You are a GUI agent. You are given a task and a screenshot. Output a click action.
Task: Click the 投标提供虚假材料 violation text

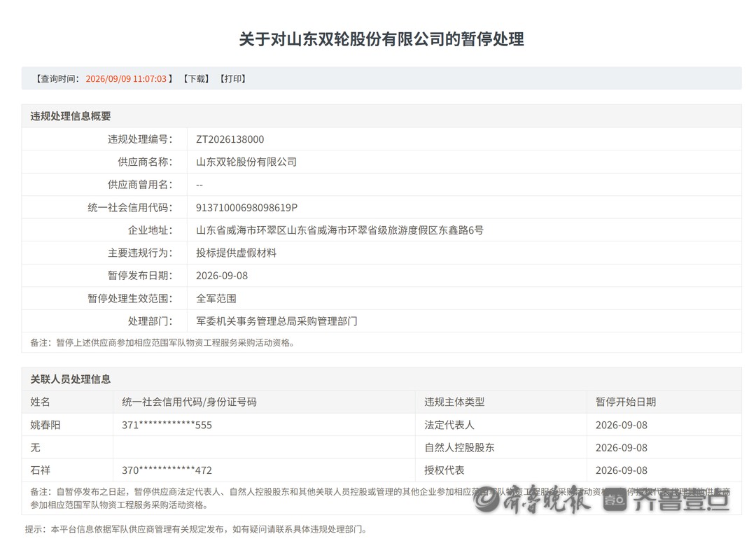coord(237,253)
